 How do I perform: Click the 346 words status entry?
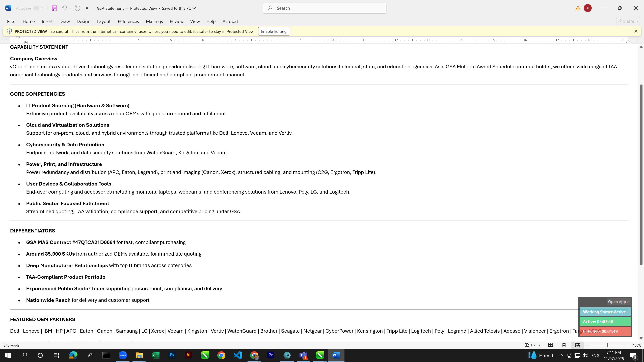pos(12,345)
